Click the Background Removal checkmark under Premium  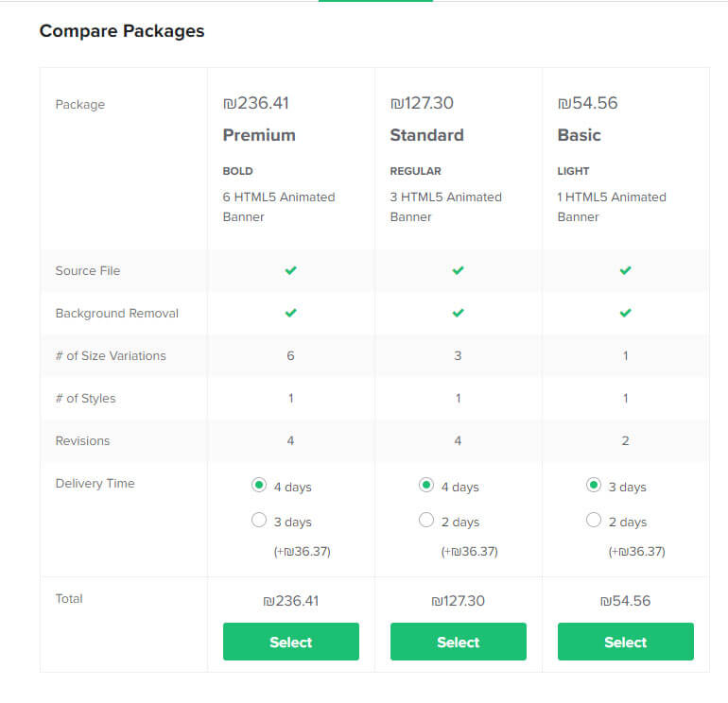[x=291, y=314]
